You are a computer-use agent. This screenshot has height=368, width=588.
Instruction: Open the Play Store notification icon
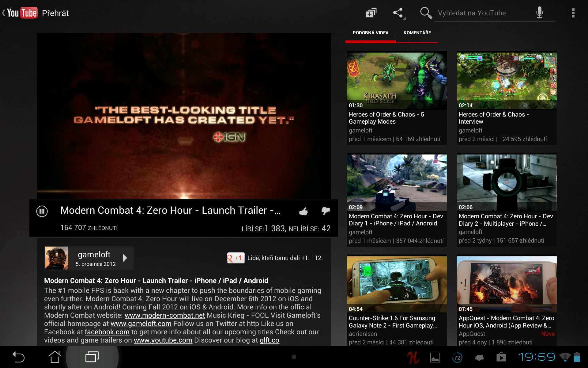pyautogui.click(x=501, y=357)
